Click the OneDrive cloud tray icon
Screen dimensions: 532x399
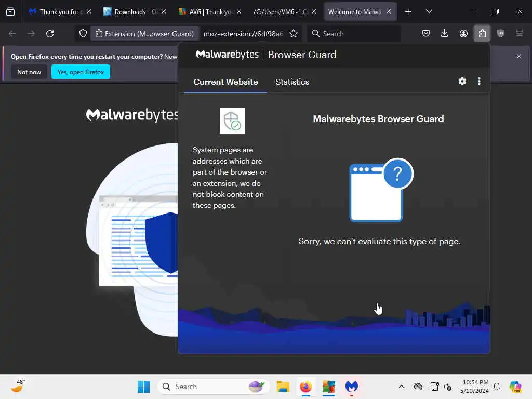(418, 387)
